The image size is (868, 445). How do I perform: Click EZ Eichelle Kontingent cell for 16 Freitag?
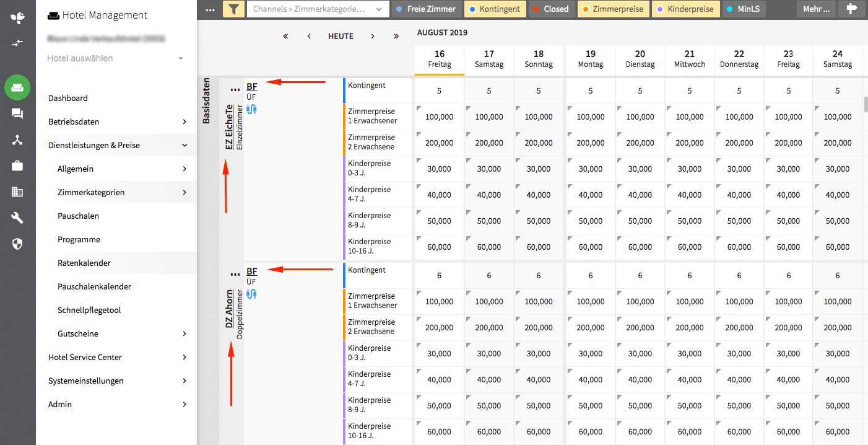(x=440, y=90)
